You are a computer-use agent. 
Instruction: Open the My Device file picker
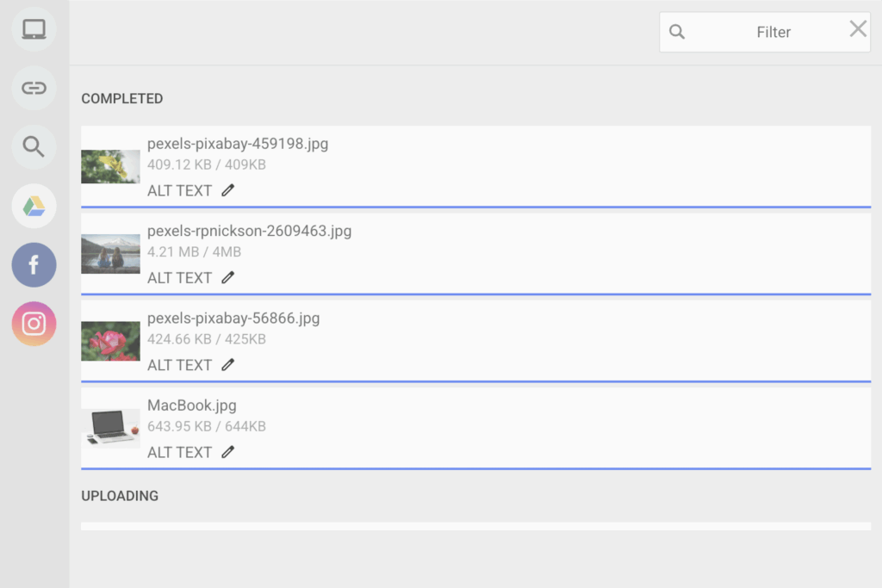click(x=34, y=28)
